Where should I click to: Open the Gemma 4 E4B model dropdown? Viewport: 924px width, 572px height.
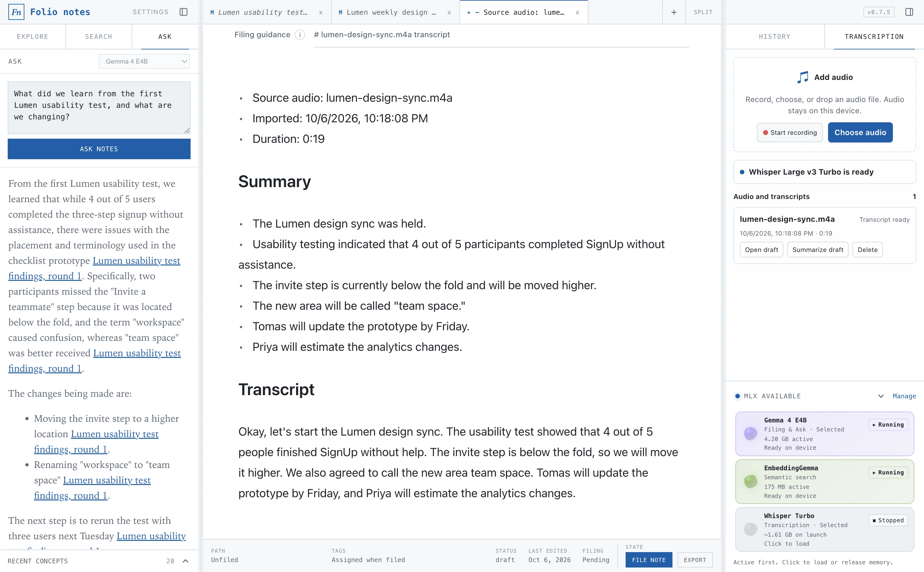click(x=144, y=61)
